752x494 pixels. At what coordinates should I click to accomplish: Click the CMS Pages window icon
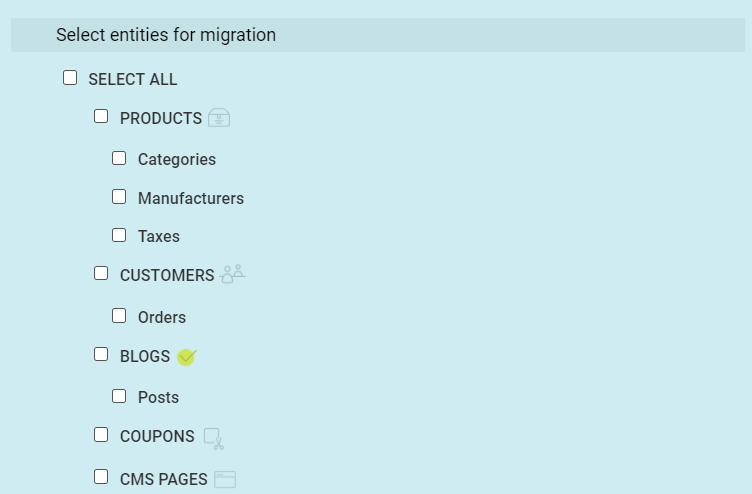[225, 479]
